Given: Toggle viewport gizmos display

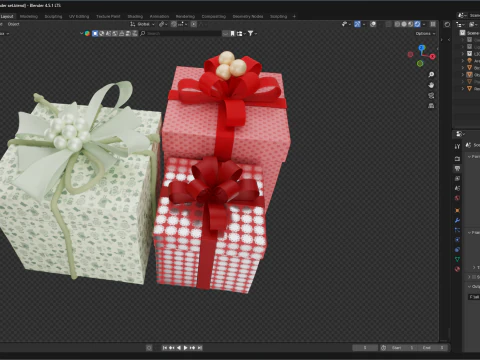Looking at the screenshot, I should pos(357,24).
